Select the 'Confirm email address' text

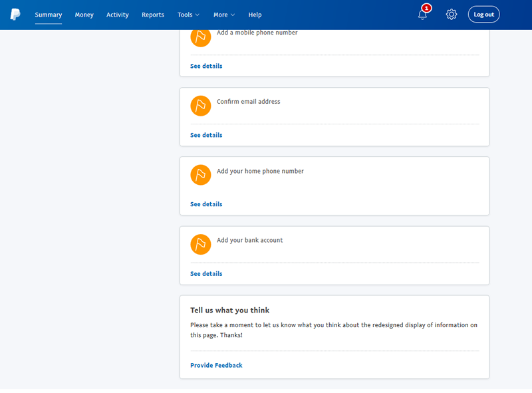(248, 102)
